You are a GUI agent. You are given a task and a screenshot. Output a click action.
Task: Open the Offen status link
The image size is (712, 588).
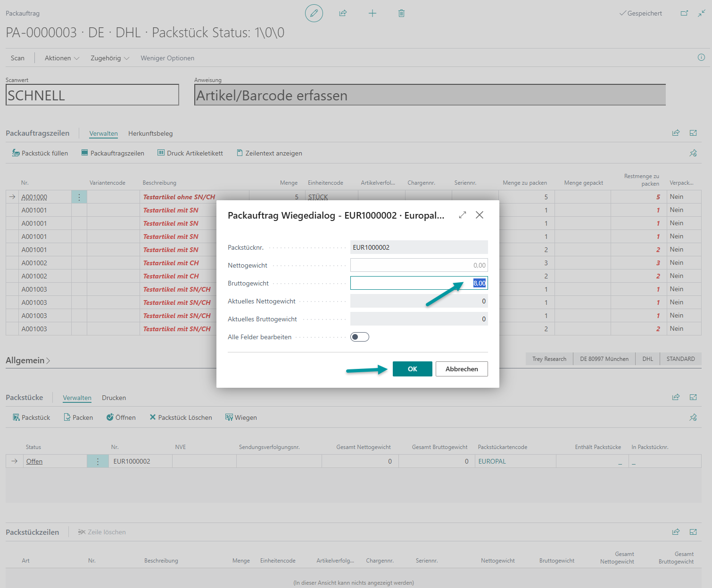(34, 461)
